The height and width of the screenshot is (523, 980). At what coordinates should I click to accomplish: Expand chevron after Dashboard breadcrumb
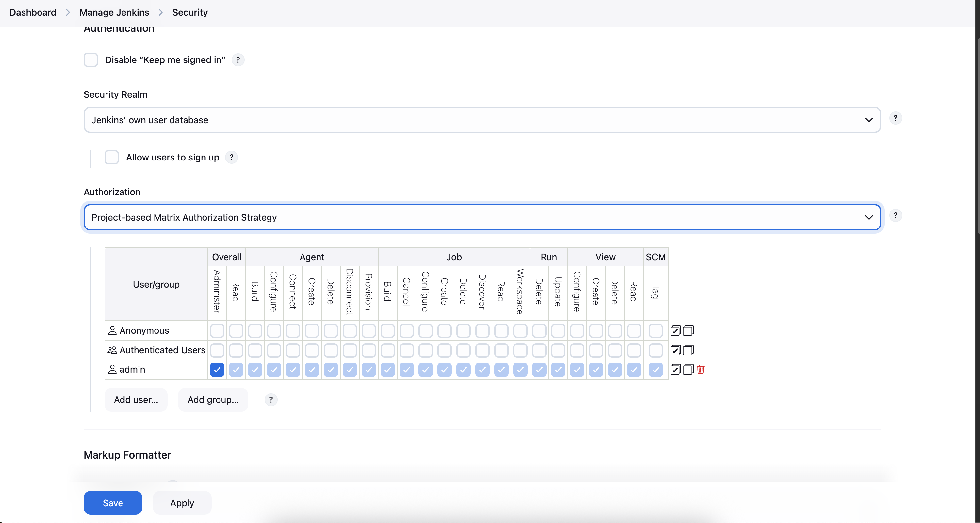(x=68, y=12)
